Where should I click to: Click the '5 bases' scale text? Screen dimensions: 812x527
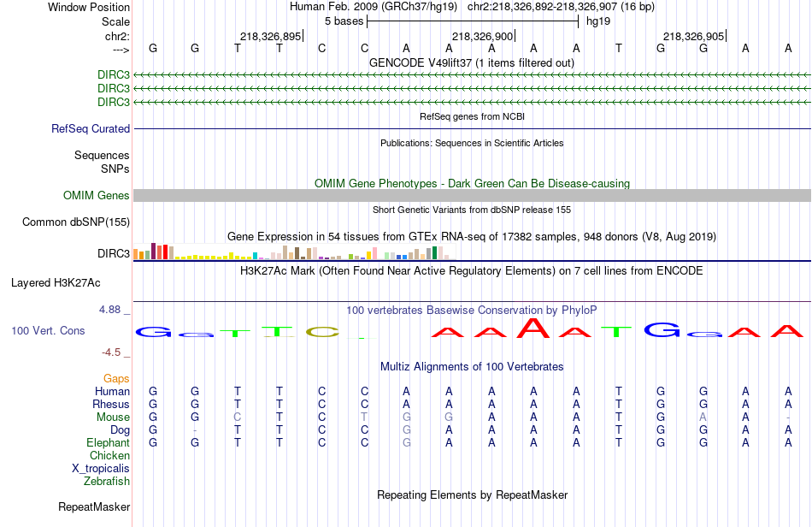coord(344,21)
